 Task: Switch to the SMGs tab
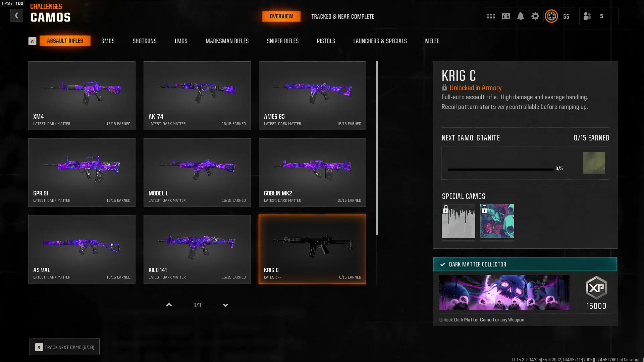[x=108, y=41]
